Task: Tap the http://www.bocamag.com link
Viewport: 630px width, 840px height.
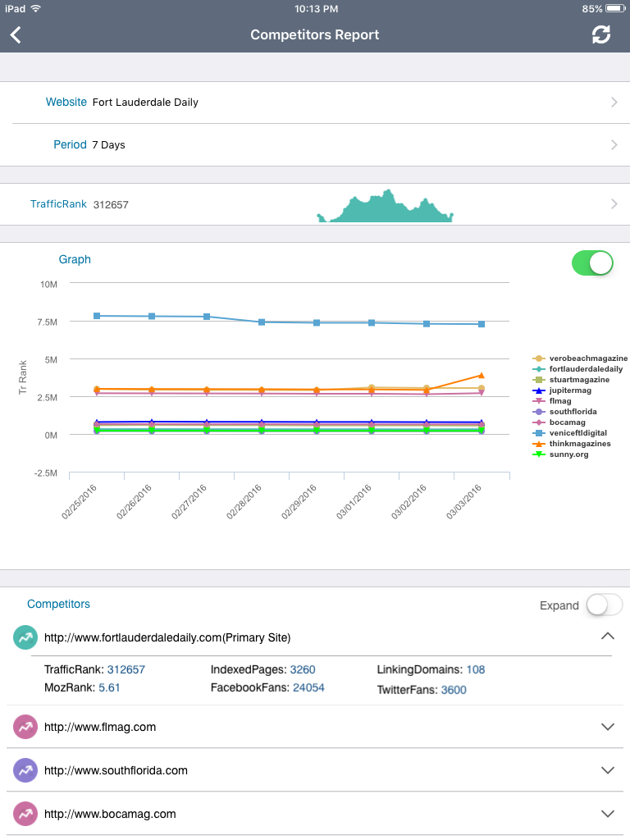Action: pyautogui.click(x=110, y=814)
